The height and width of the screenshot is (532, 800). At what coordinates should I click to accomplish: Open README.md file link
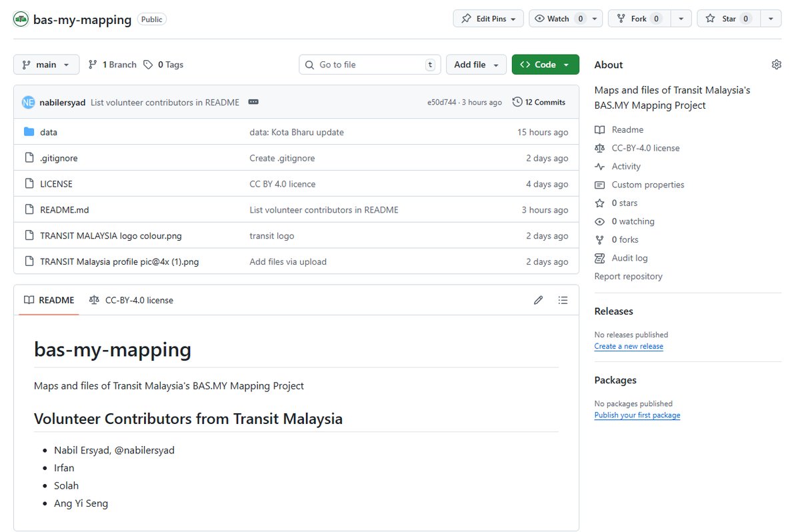(x=65, y=210)
